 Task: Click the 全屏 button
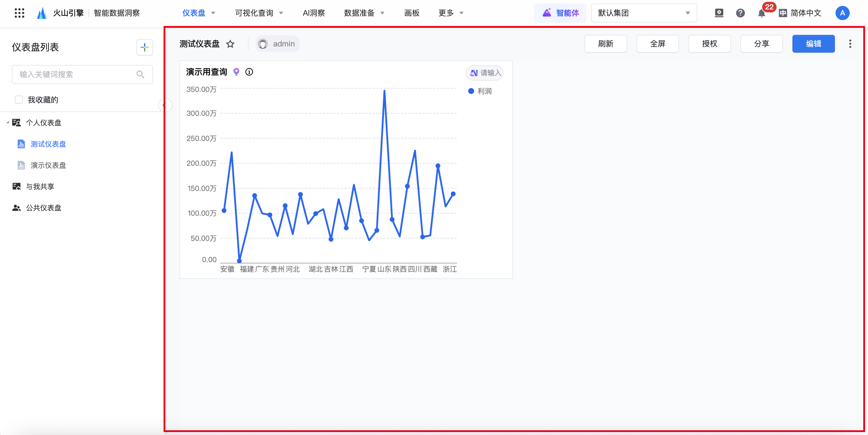pos(657,44)
